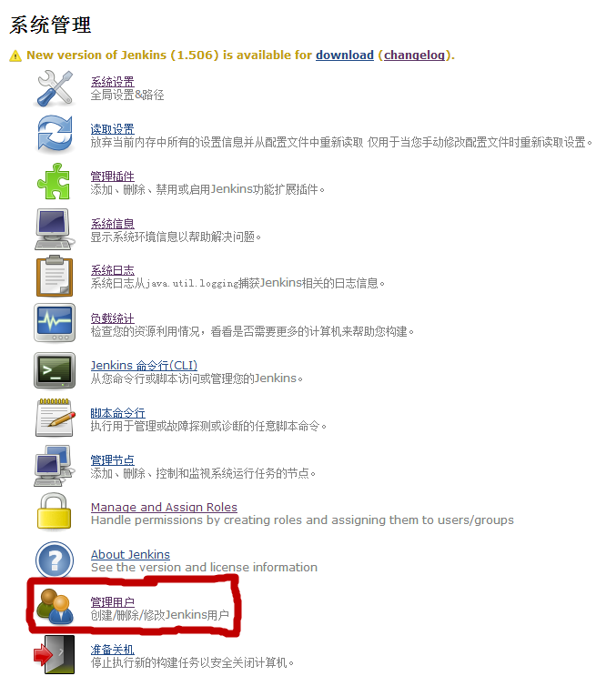This screenshot has width=616, height=676.
Task: Click the notepad with pencil script icon
Action: point(55,418)
